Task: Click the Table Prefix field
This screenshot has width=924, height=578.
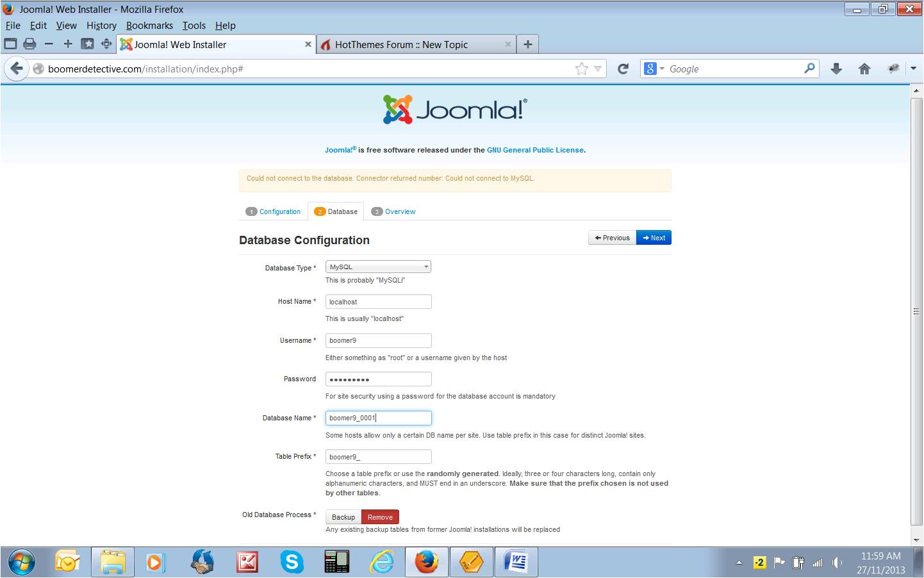Action: (378, 457)
